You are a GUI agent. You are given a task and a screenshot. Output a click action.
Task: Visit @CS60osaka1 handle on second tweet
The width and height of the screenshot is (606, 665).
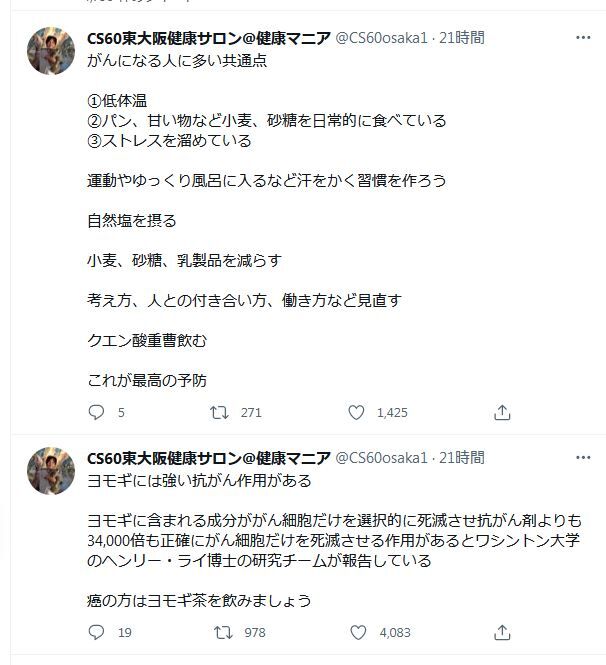pyautogui.click(x=381, y=458)
